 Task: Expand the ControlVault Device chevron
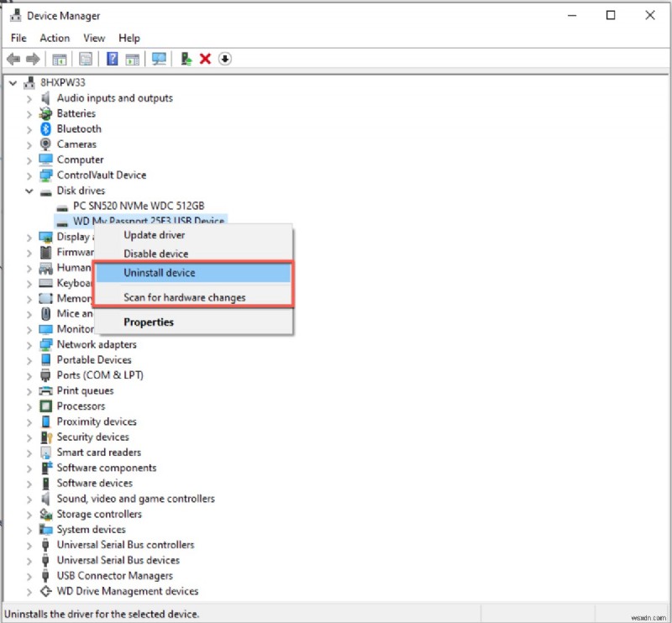click(x=29, y=175)
